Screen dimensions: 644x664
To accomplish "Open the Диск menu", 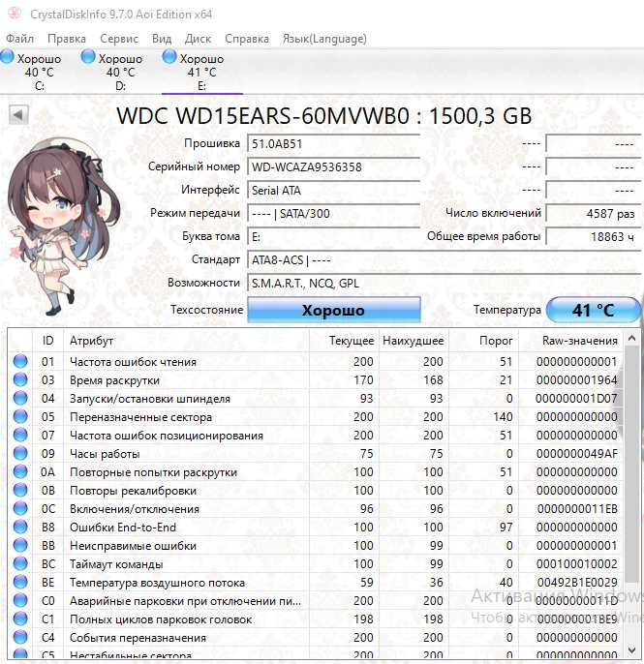I will [x=198, y=39].
